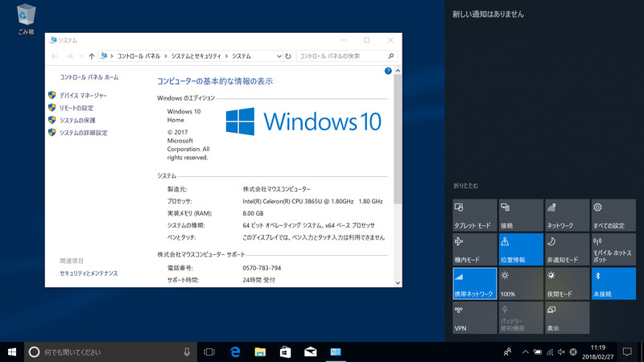Open System protection (システムの保護) link
Screen dimensions: 644x362
tap(77, 120)
